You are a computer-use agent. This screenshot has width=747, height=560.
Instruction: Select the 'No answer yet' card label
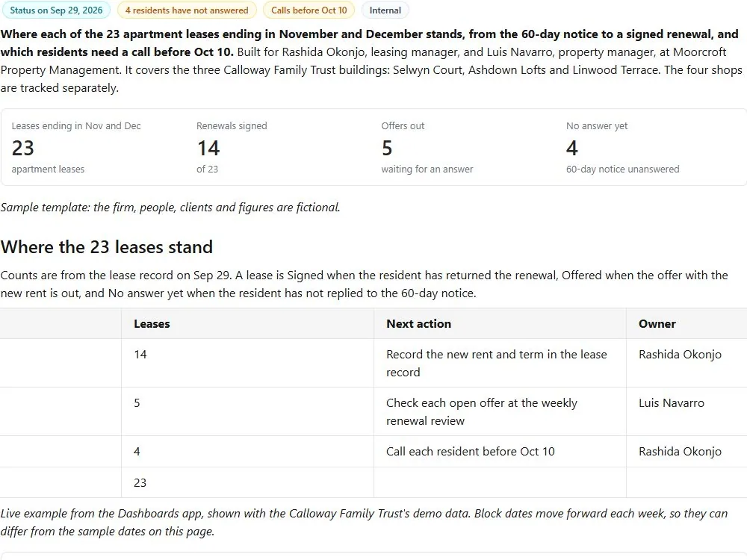(x=597, y=125)
